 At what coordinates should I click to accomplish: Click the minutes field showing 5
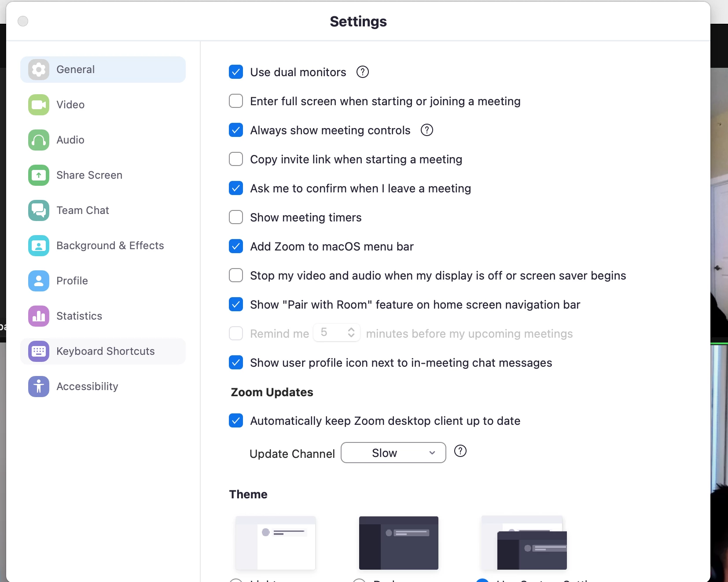click(x=337, y=332)
